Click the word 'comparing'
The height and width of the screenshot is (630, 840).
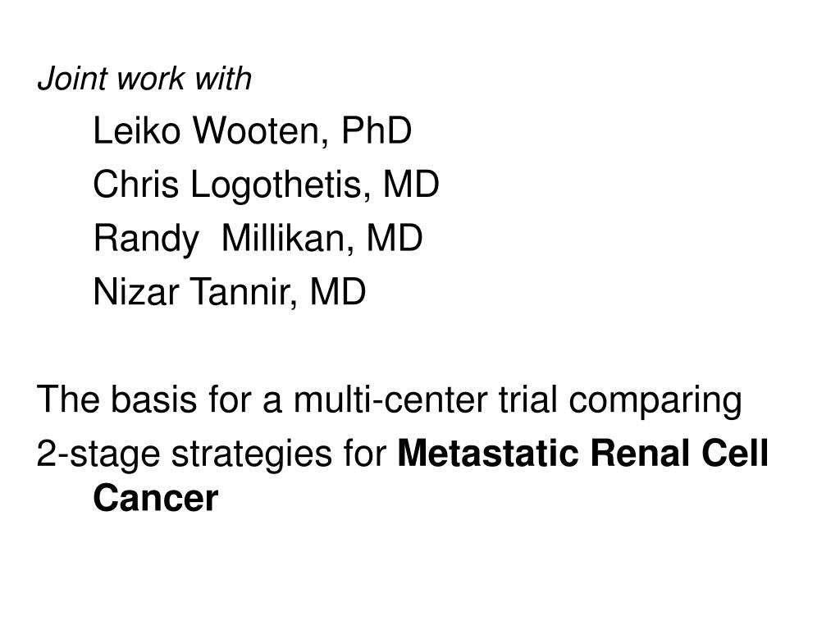coord(655,401)
